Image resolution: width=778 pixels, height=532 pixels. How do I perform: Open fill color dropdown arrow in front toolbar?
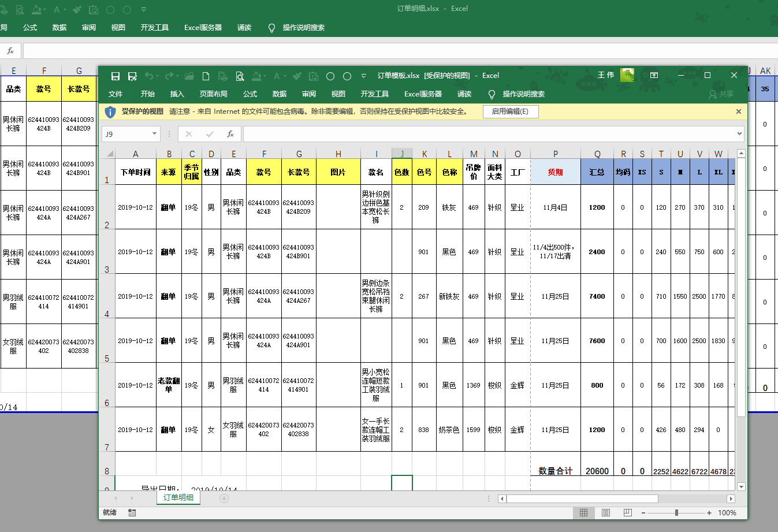click(x=265, y=76)
